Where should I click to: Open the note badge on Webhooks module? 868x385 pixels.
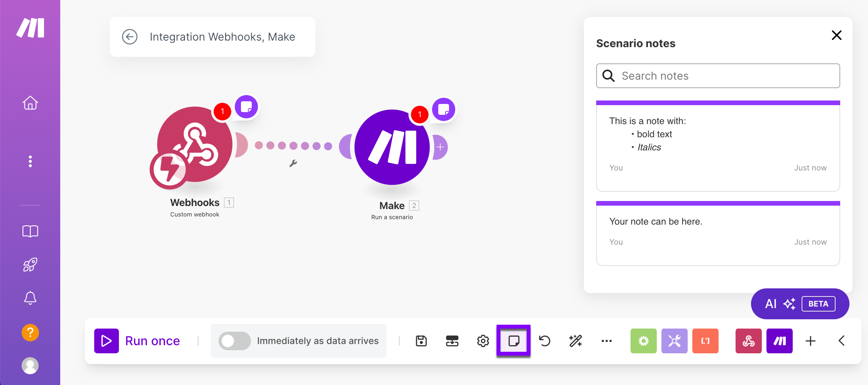[246, 107]
